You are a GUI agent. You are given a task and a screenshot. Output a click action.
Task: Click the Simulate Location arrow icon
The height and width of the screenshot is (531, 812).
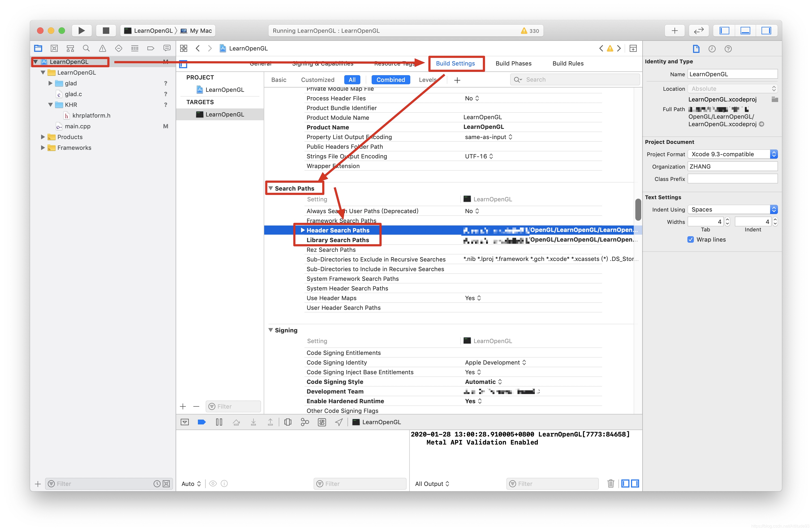pyautogui.click(x=339, y=422)
